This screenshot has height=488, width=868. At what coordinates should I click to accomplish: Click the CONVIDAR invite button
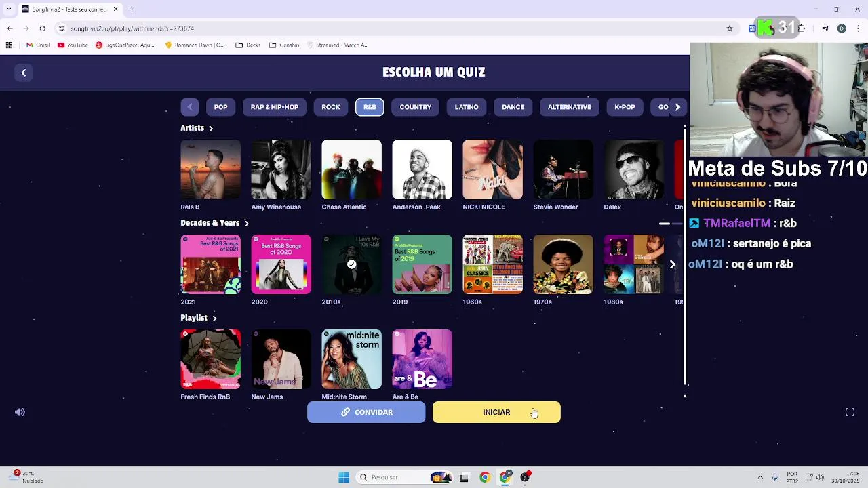click(x=366, y=412)
